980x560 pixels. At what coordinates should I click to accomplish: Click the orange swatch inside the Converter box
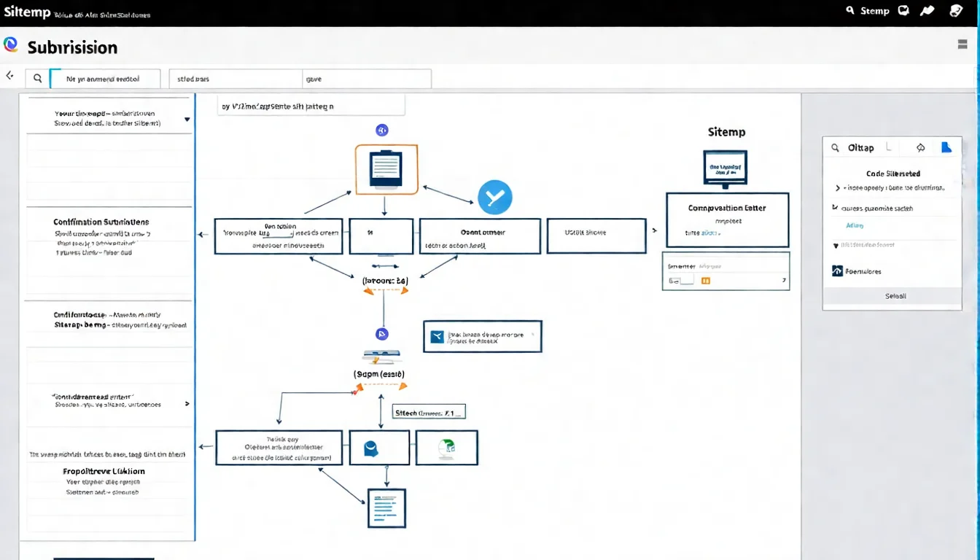705,279
